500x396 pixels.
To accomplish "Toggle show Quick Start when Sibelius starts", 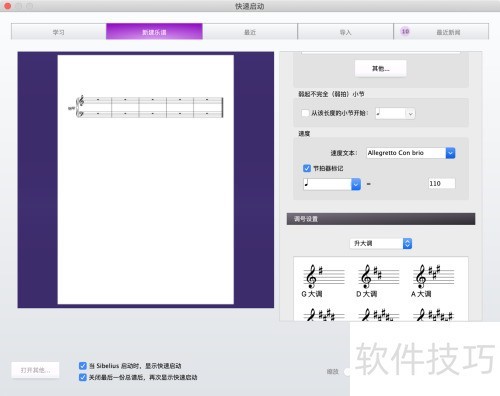I will [x=83, y=366].
